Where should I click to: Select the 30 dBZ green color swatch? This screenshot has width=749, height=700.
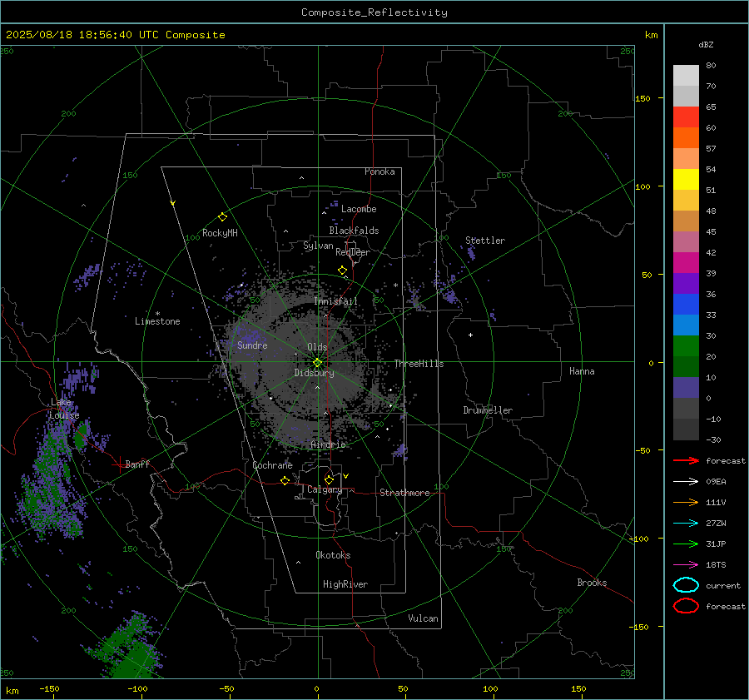(686, 346)
